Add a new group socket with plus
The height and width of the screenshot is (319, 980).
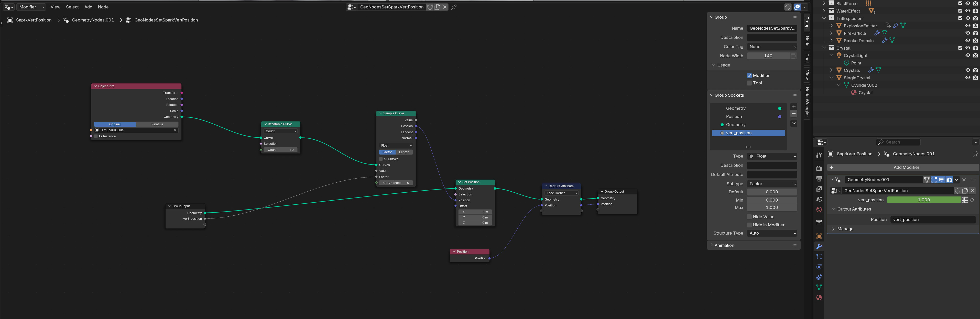(793, 106)
